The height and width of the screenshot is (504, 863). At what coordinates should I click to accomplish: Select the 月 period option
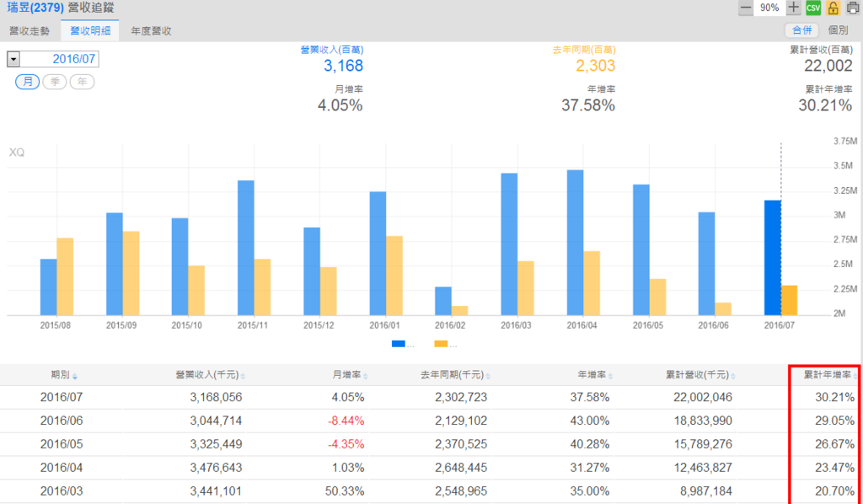[28, 82]
